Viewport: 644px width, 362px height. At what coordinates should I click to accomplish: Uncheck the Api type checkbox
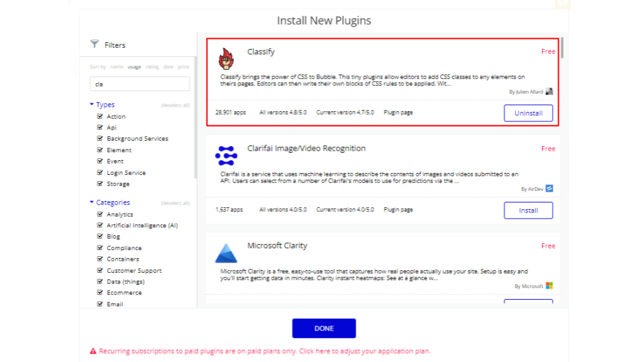click(100, 127)
